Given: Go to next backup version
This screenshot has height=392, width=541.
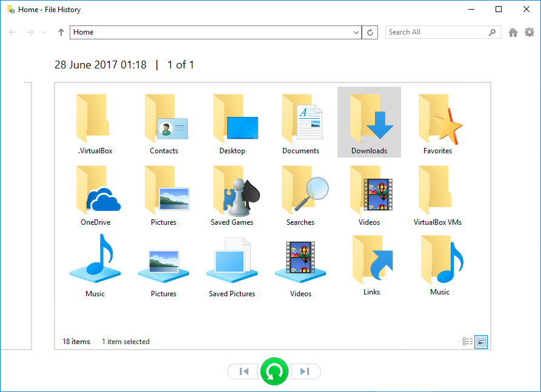Looking at the screenshot, I should click(305, 371).
